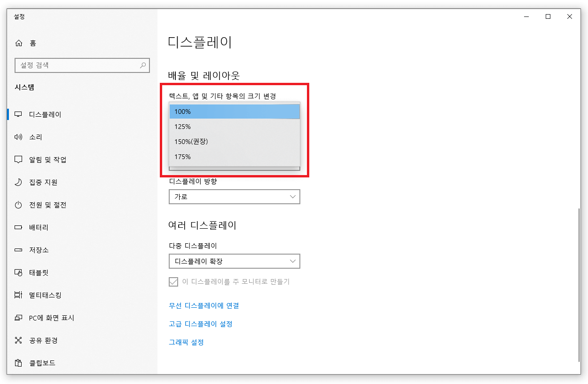This screenshot has height=384, width=588.
Task: Open the 디스플레이 방향 dropdown
Action: [x=234, y=197]
